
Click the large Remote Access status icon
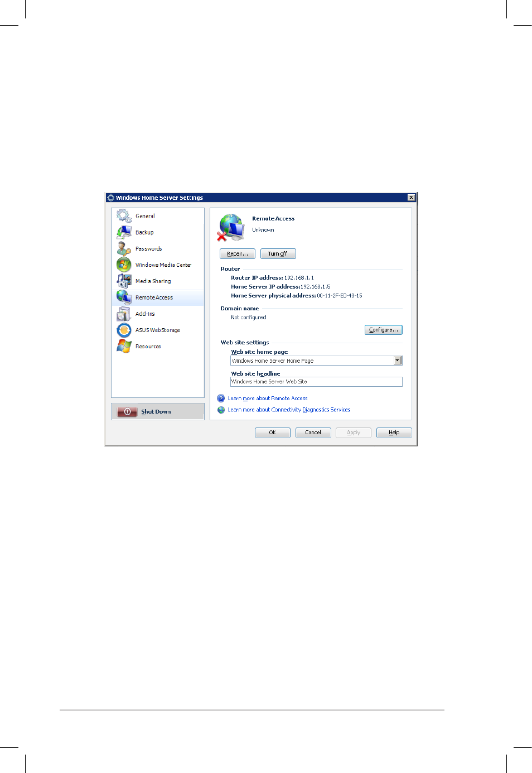coord(231,227)
